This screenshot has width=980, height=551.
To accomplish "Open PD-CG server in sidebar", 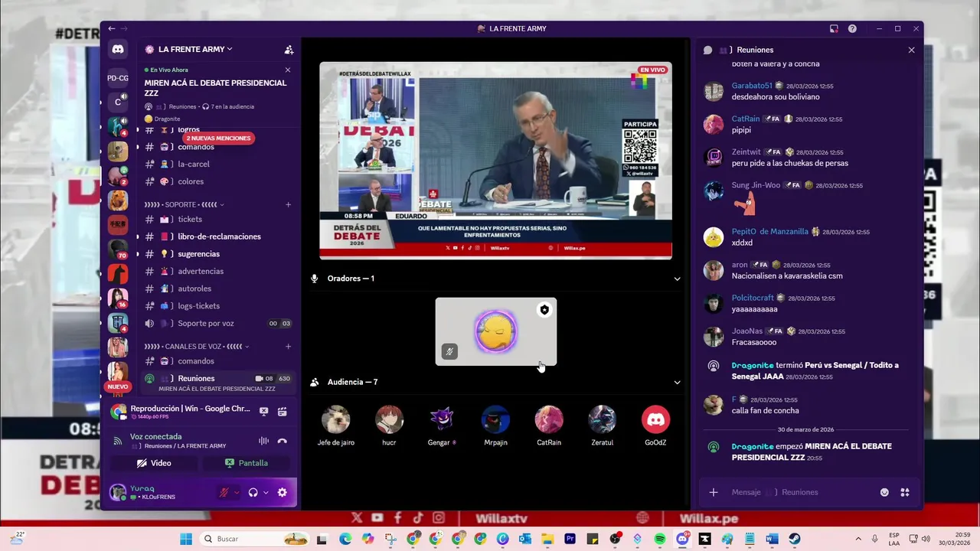I will pyautogui.click(x=118, y=78).
